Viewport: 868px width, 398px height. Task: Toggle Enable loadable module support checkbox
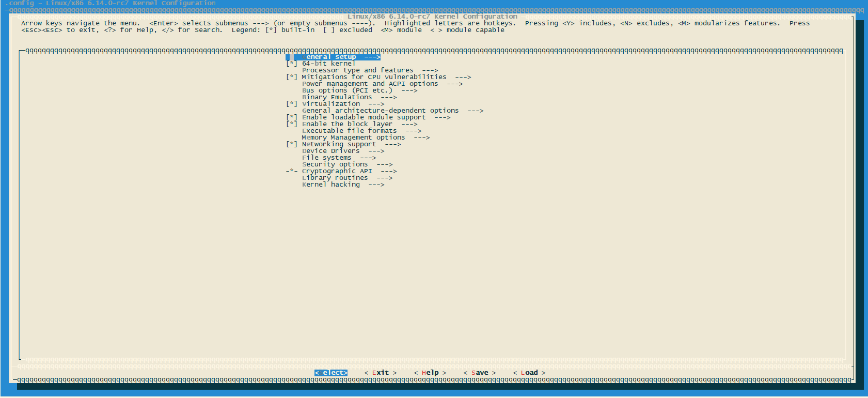pos(292,117)
